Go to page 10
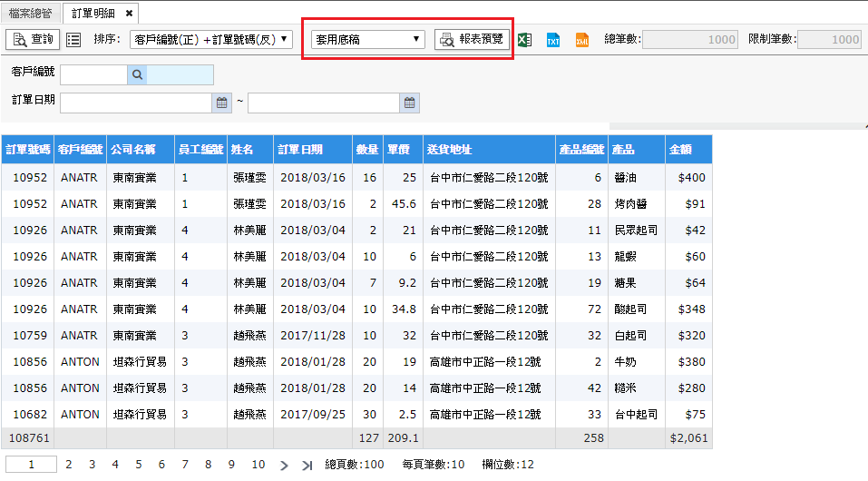Image resolution: width=868 pixels, height=481 pixels. point(258,465)
